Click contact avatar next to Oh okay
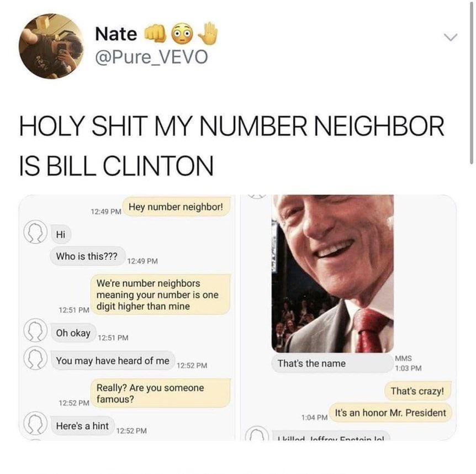 pyautogui.click(x=35, y=330)
